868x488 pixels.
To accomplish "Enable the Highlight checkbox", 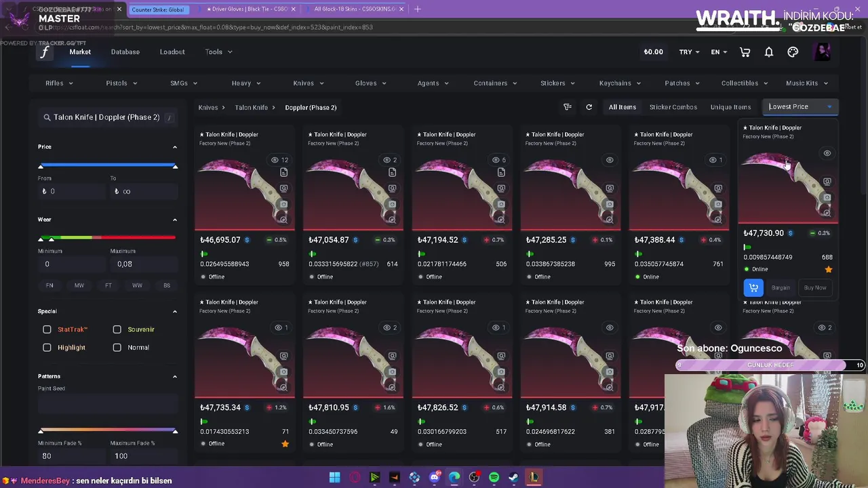I will (47, 348).
